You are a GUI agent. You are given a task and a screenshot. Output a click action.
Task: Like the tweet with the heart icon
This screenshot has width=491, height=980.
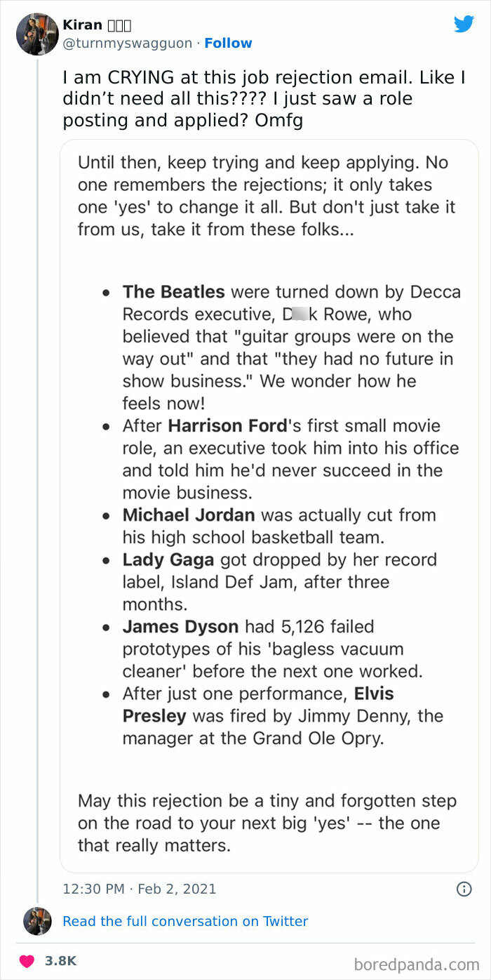tap(27, 961)
